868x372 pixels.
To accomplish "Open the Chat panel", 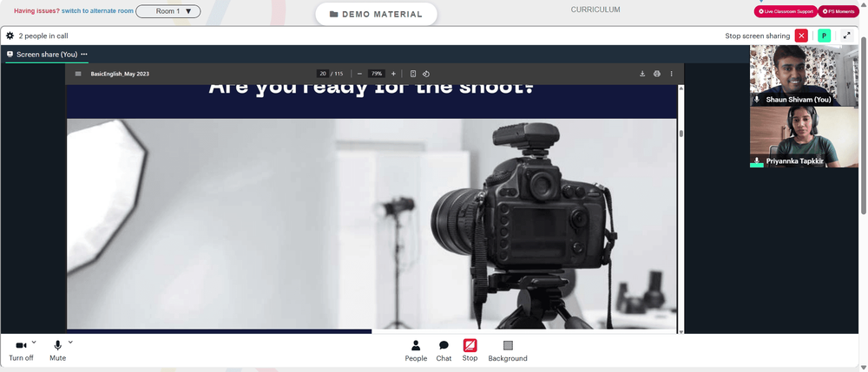I will pos(444,351).
